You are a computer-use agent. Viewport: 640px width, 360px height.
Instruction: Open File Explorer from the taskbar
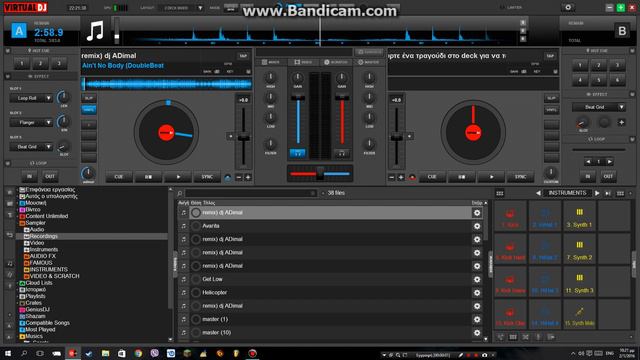click(105, 353)
